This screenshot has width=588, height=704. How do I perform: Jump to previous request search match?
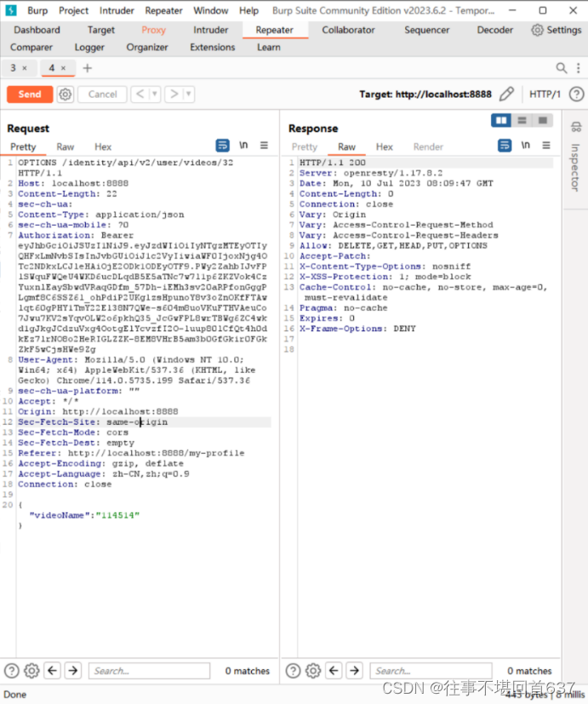coord(53,671)
